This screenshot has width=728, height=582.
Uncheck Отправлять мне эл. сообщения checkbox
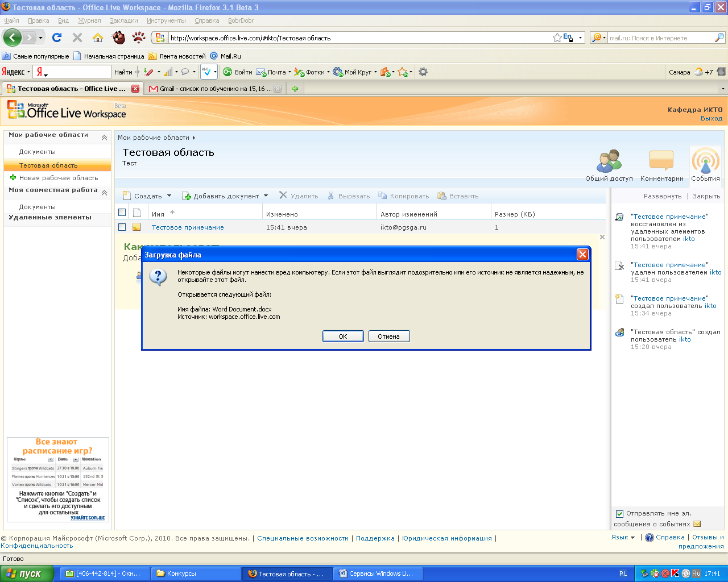tap(619, 514)
